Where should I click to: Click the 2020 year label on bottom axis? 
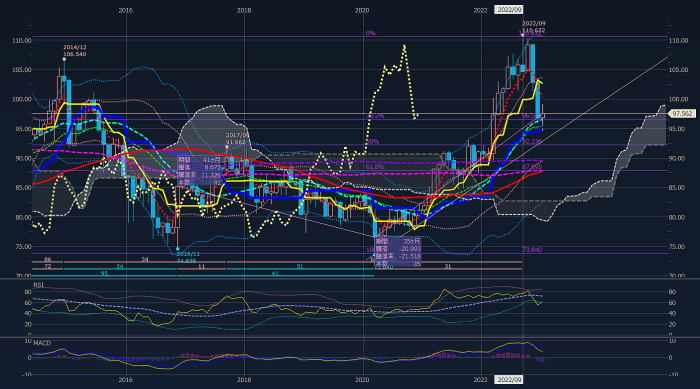tap(362, 380)
